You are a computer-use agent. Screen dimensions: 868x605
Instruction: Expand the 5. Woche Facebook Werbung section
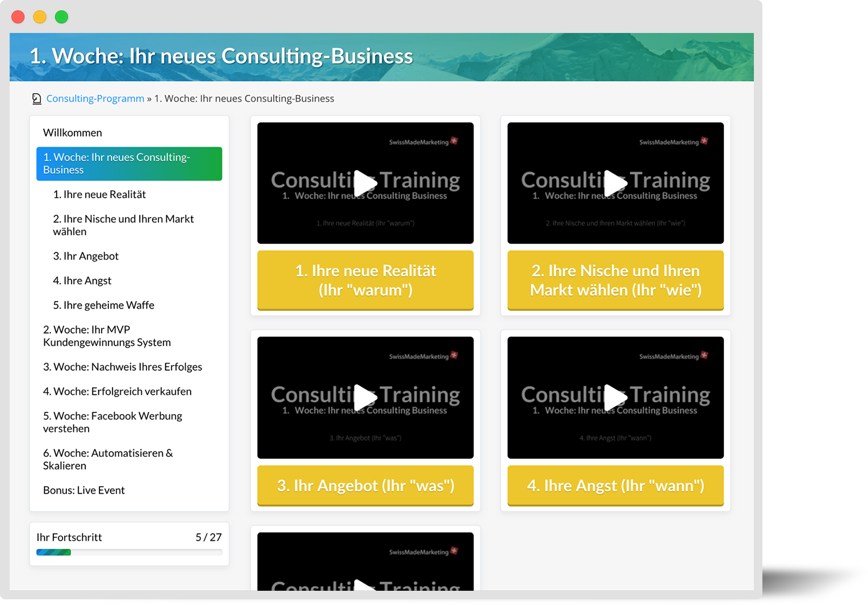(112, 422)
